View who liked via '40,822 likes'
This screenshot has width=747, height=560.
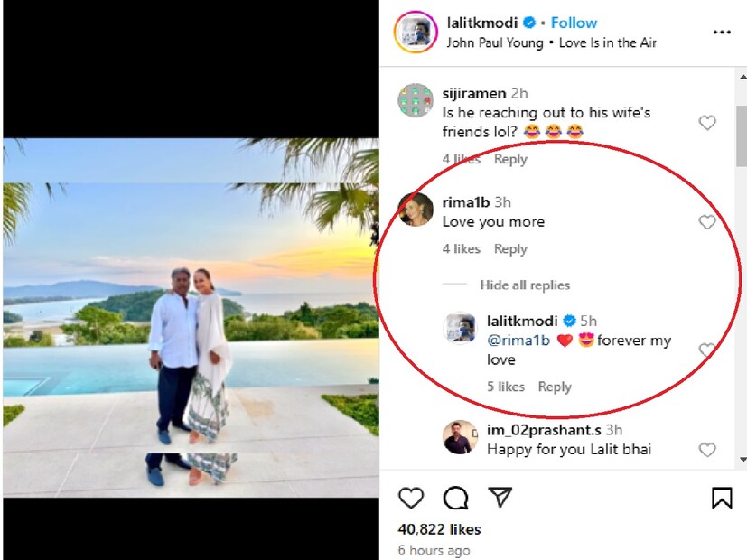[439, 529]
